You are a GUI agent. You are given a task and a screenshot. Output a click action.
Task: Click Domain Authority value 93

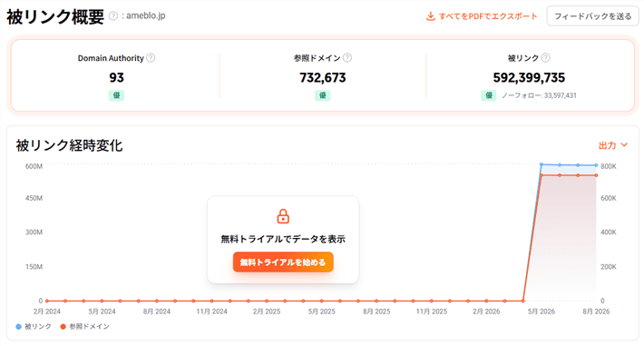tap(117, 78)
